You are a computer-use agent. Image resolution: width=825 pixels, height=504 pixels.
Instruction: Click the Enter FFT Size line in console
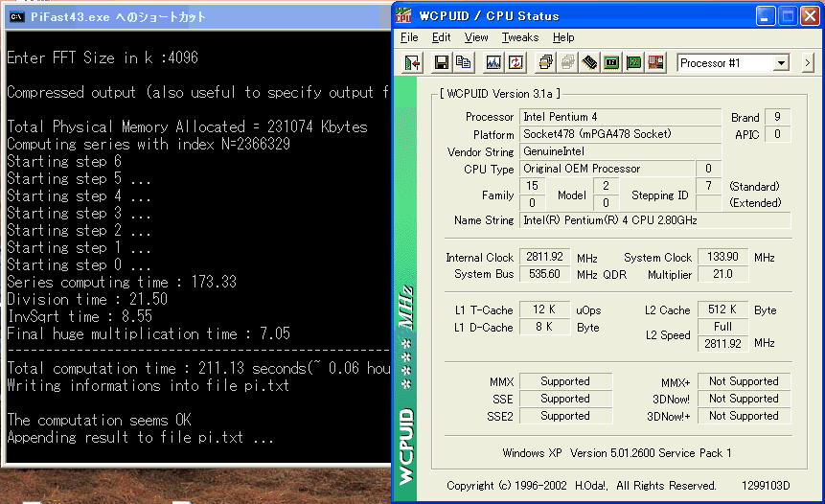coord(103,57)
